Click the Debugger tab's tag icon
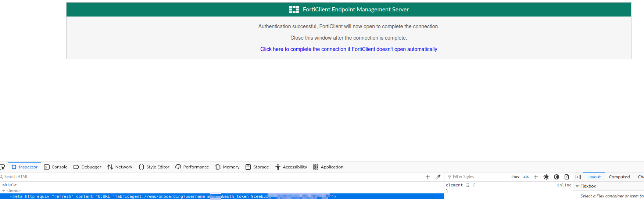 point(76,167)
